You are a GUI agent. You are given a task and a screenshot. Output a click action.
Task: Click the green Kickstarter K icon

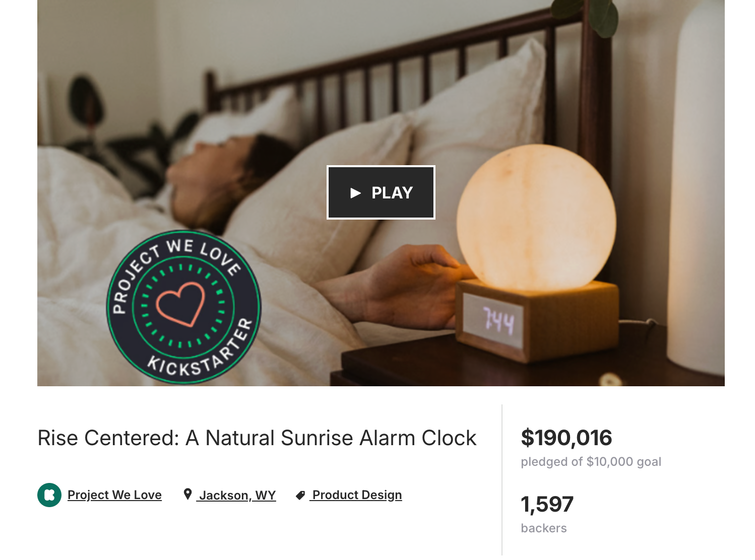pyautogui.click(x=49, y=495)
